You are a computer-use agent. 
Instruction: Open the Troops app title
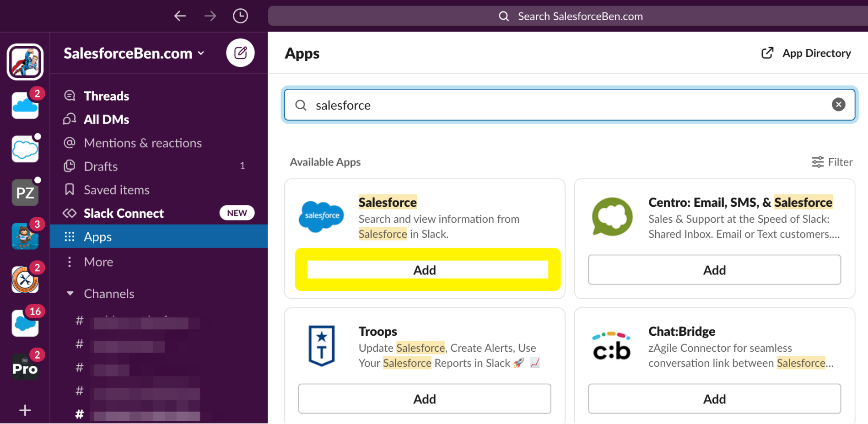point(378,331)
